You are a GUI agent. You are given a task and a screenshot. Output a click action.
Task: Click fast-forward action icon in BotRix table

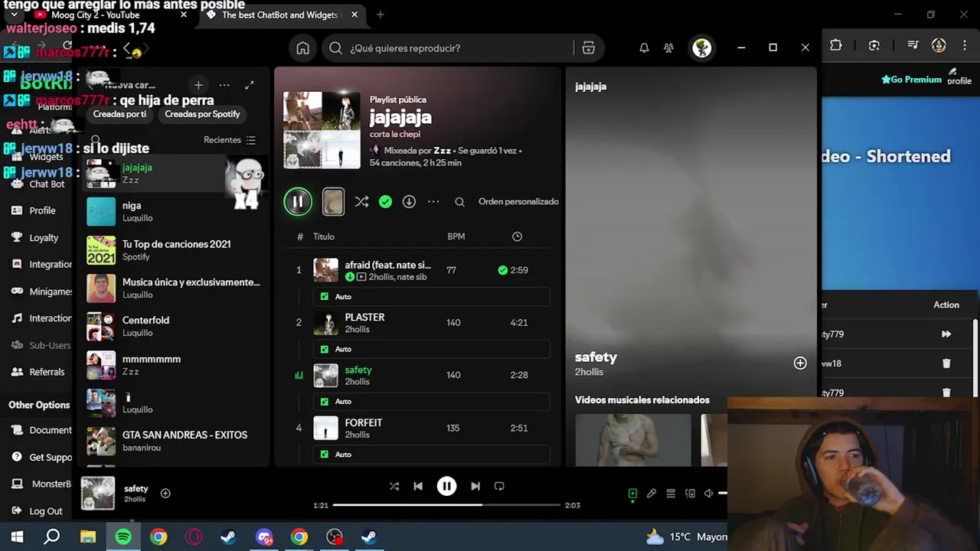[x=946, y=334]
